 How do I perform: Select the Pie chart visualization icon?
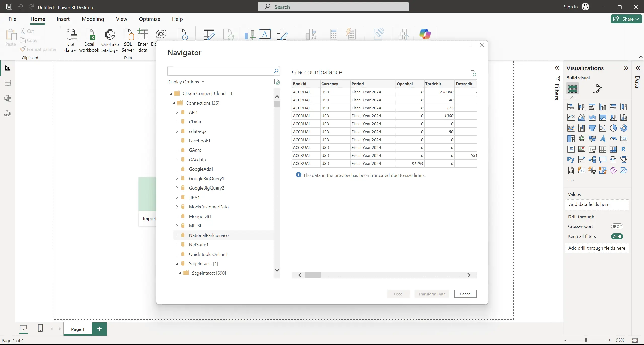613,128
